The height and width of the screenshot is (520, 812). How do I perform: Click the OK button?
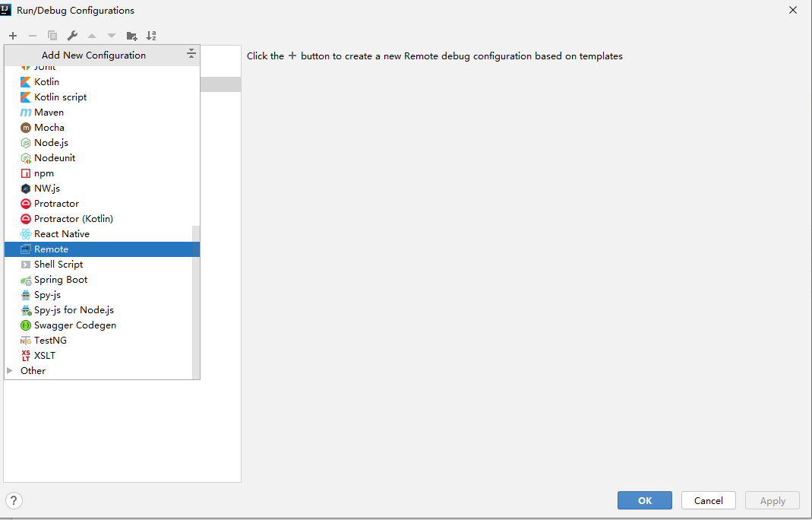pyautogui.click(x=645, y=500)
